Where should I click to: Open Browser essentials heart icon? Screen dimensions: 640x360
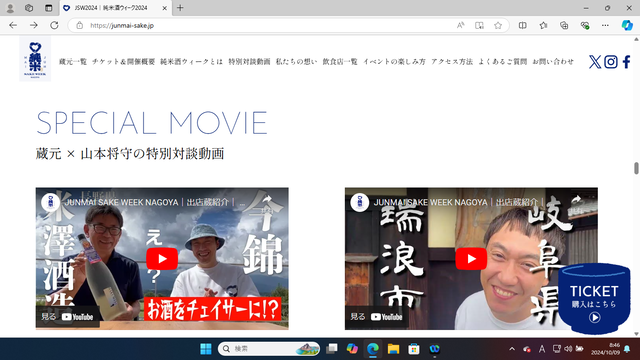click(585, 25)
